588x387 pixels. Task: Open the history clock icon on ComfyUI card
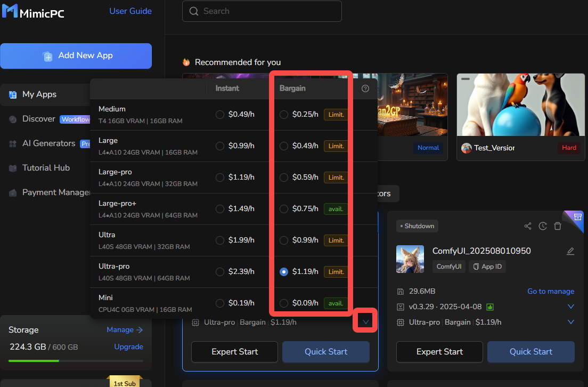[543, 226]
